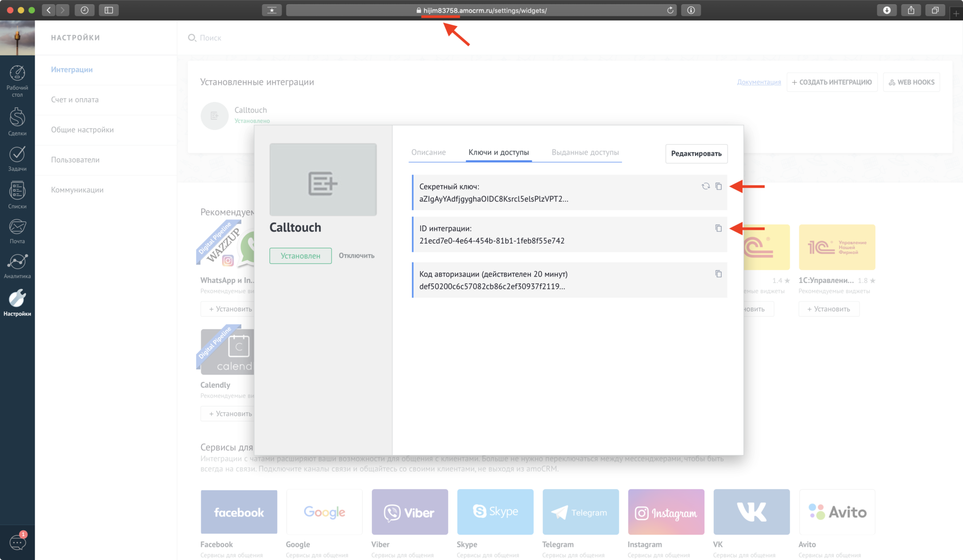Image resolution: width=963 pixels, height=560 pixels.
Task: Toggle the browser sidebar icon
Action: [109, 10]
